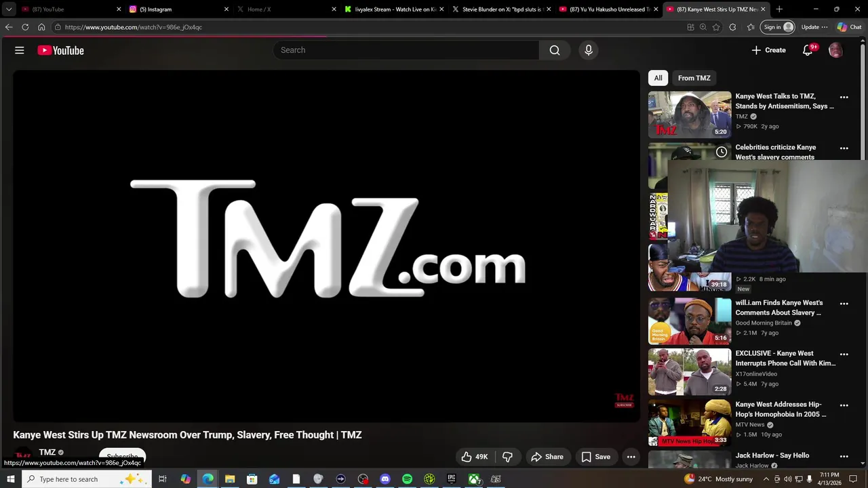
Task: Click the browser Sign in button
Action: 777,27
